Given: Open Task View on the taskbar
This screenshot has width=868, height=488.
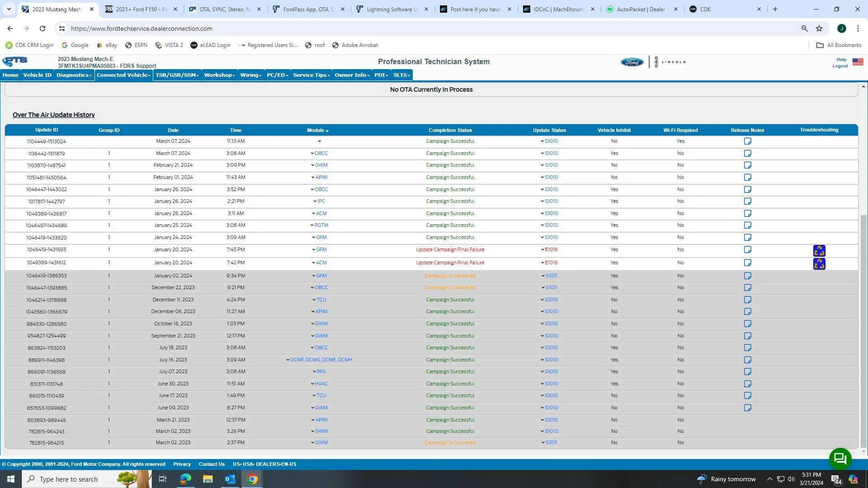Looking at the screenshot, I should click(x=163, y=479).
